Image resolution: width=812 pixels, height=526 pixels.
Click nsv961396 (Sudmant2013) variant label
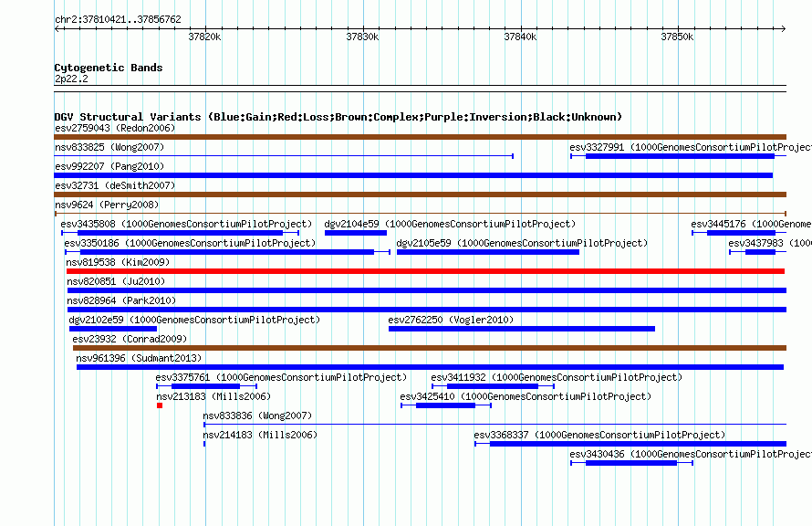[139, 358]
